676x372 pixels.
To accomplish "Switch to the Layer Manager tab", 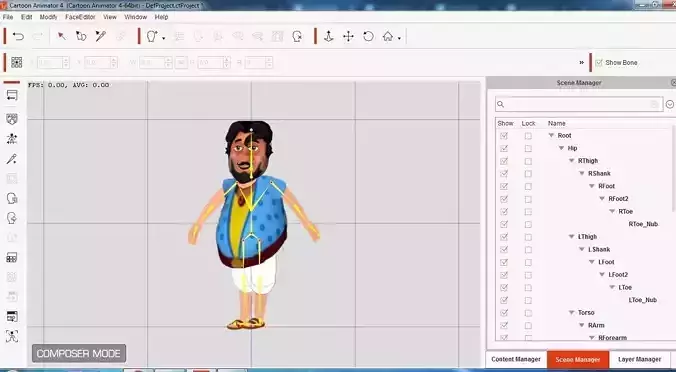I will tap(639, 359).
